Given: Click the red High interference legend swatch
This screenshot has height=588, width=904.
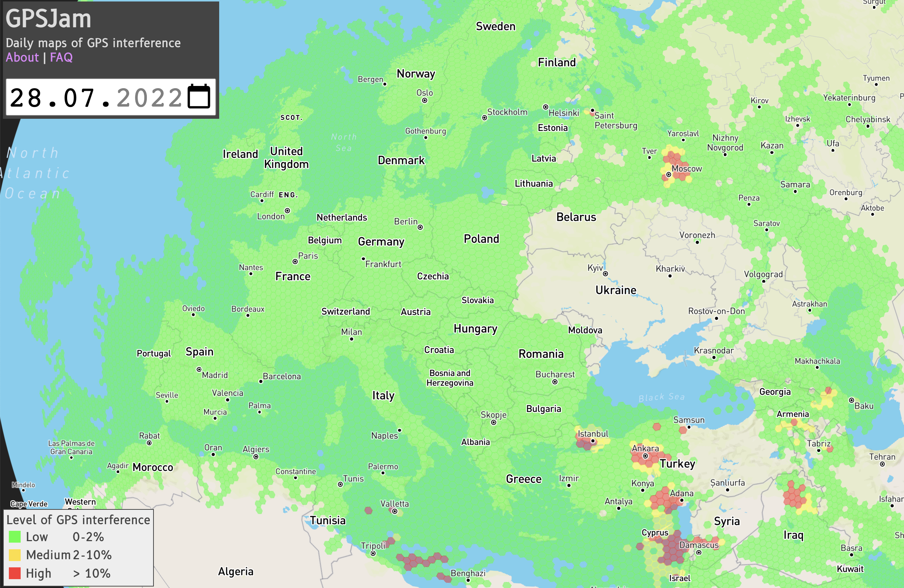Looking at the screenshot, I should click(x=14, y=573).
